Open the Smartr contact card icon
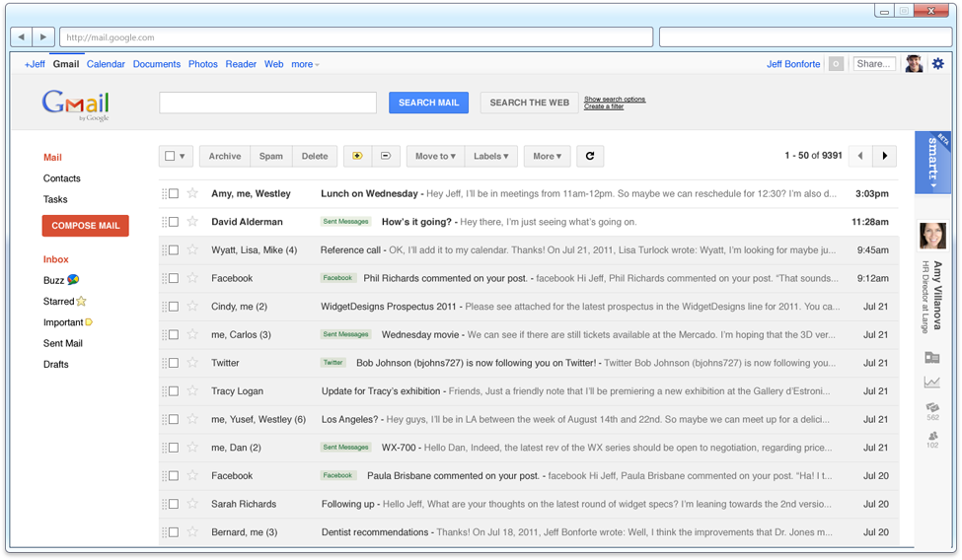Viewport: 962px width, 560px height. pos(931,358)
